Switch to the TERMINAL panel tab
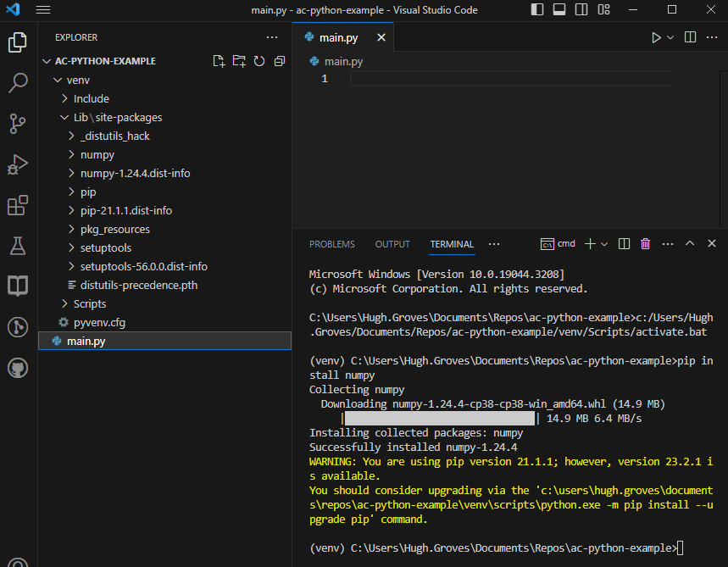 coord(452,244)
